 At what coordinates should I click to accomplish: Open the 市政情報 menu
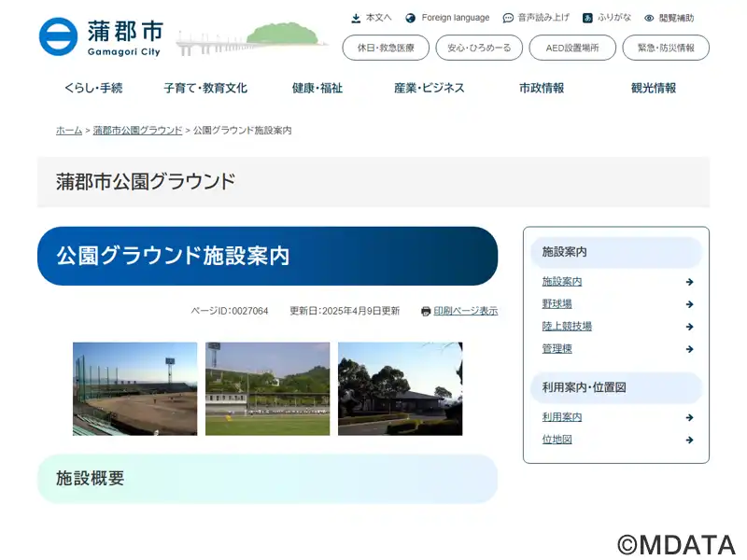[x=542, y=88]
